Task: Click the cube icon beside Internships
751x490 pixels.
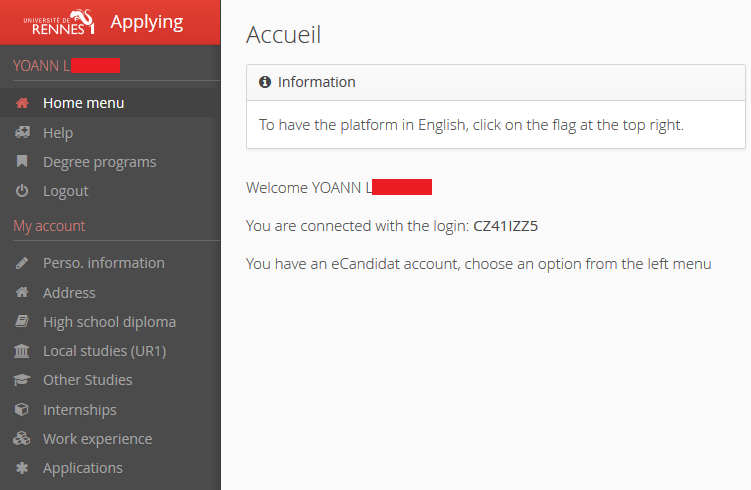Action: coord(22,410)
